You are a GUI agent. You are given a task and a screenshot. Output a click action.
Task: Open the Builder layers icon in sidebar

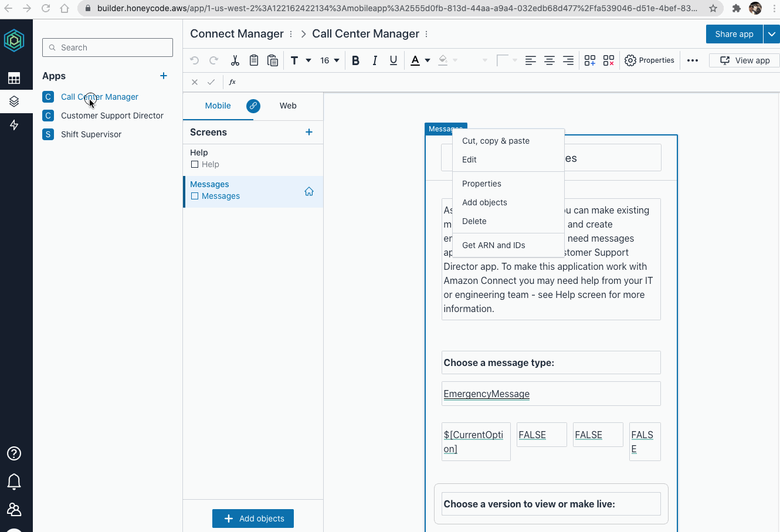[14, 101]
